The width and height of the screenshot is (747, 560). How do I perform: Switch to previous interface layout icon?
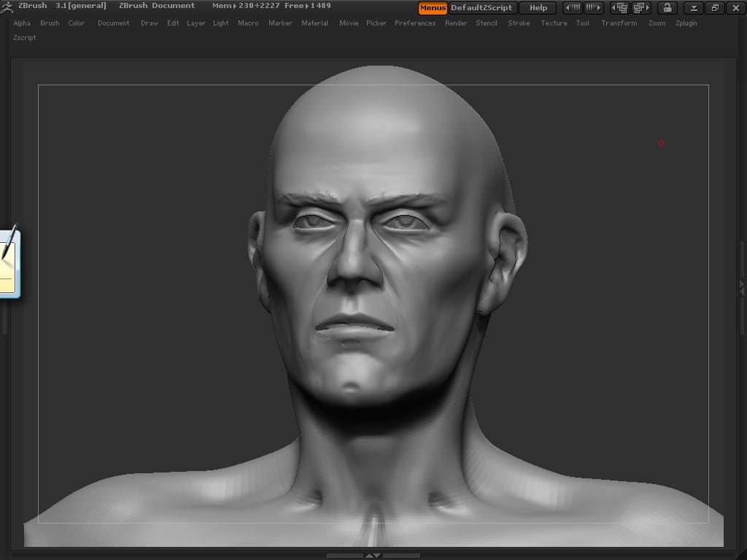pos(620,7)
